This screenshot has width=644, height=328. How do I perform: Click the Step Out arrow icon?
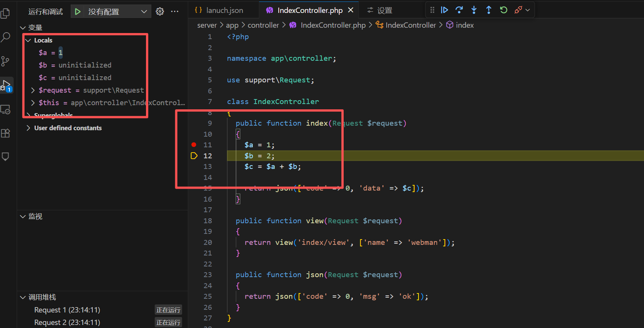pyautogui.click(x=489, y=10)
